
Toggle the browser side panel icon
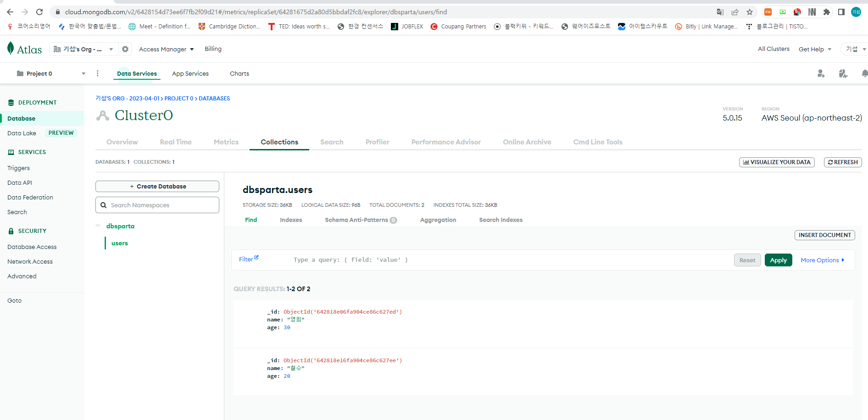pyautogui.click(x=841, y=12)
